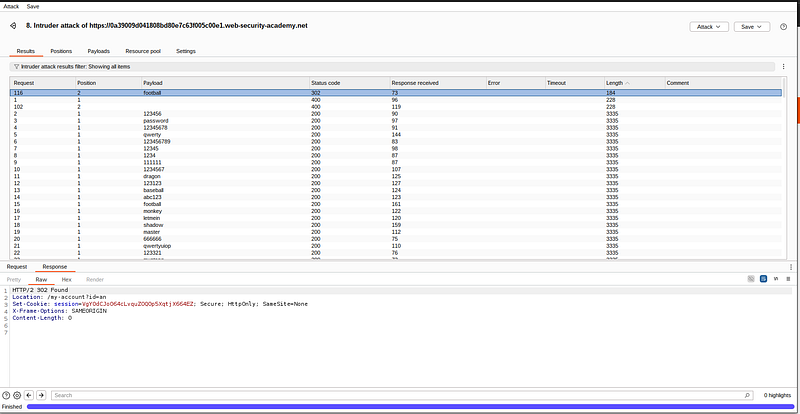Select the Raw view tab
This screenshot has height=414, width=800.
click(x=41, y=279)
